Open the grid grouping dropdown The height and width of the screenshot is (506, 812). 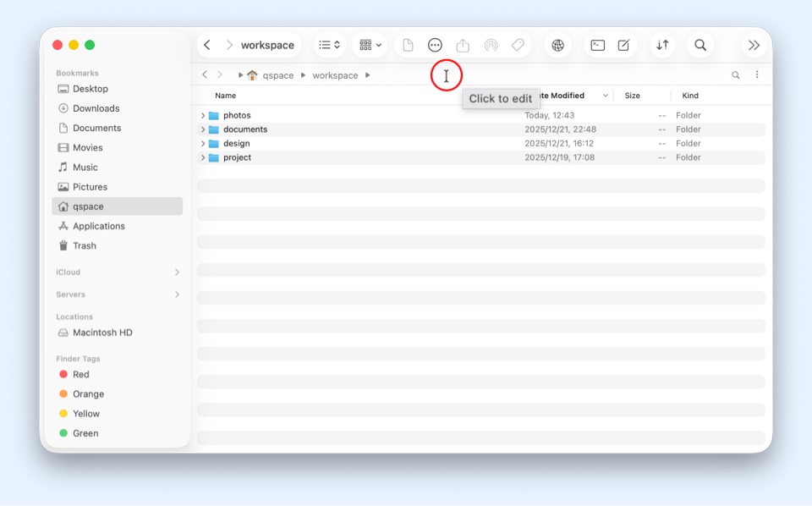click(x=370, y=46)
